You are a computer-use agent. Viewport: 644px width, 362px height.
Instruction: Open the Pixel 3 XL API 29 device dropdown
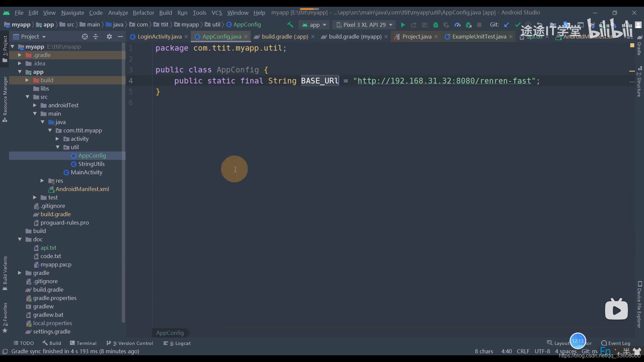[x=364, y=25]
